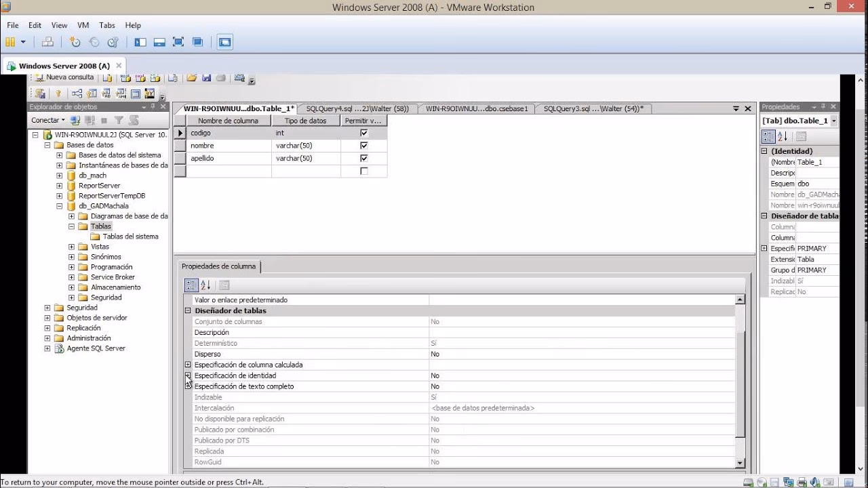Click the Nueva consulta toolbar button
This screenshot has height=488, width=868.
[65, 77]
